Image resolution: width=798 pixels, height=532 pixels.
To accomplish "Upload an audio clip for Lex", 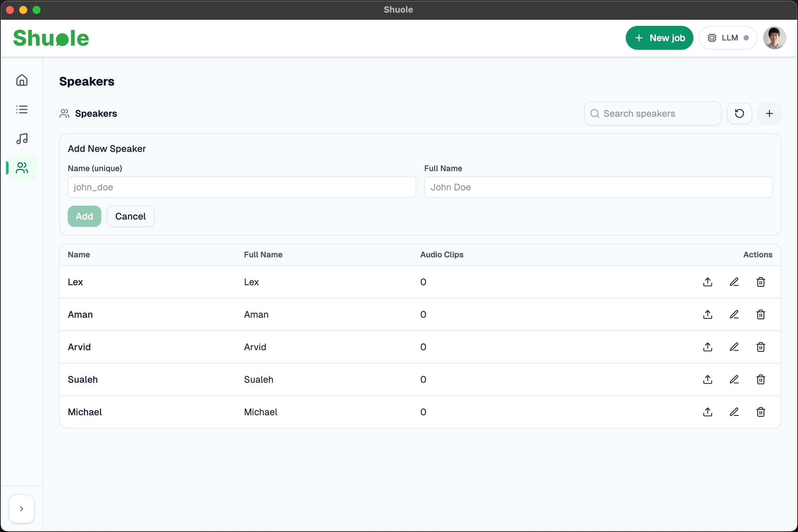I will tap(707, 282).
